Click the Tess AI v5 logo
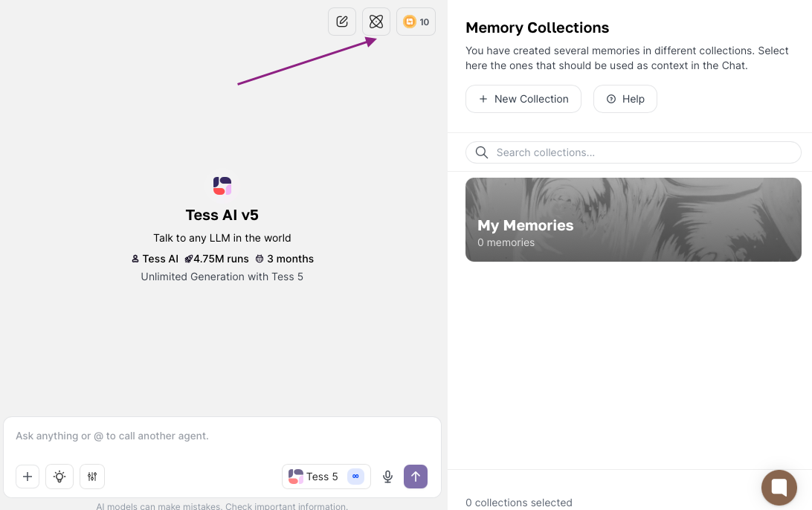The height and width of the screenshot is (510, 812). [222, 185]
